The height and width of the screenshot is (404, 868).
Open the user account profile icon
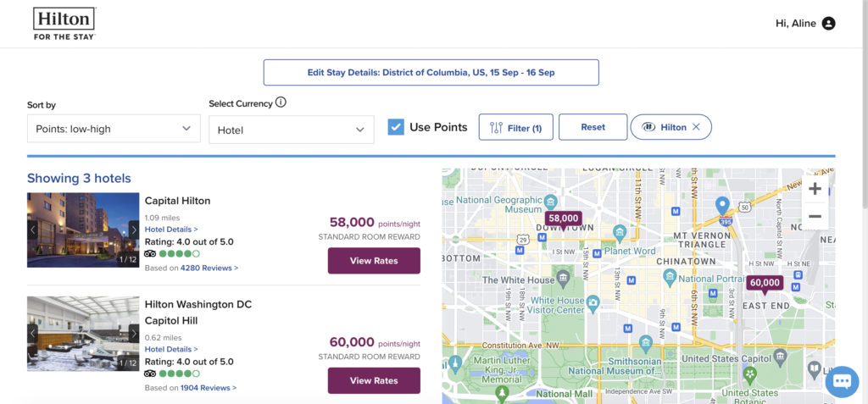(x=828, y=24)
